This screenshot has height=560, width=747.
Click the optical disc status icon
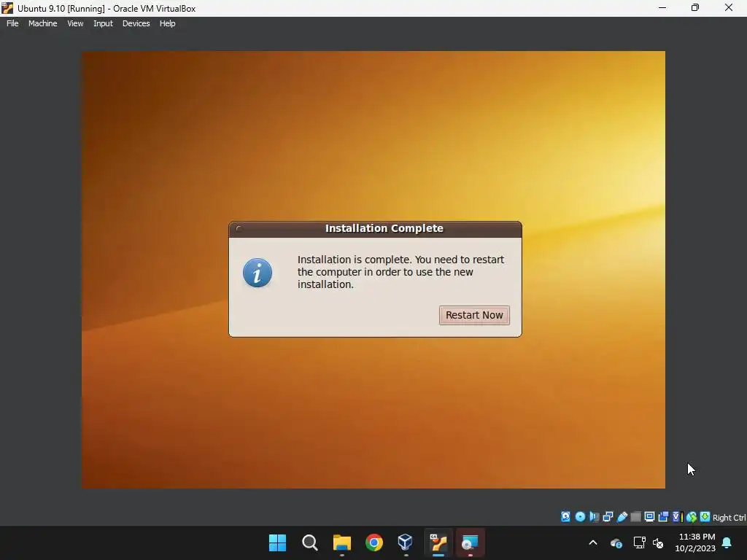(x=580, y=517)
